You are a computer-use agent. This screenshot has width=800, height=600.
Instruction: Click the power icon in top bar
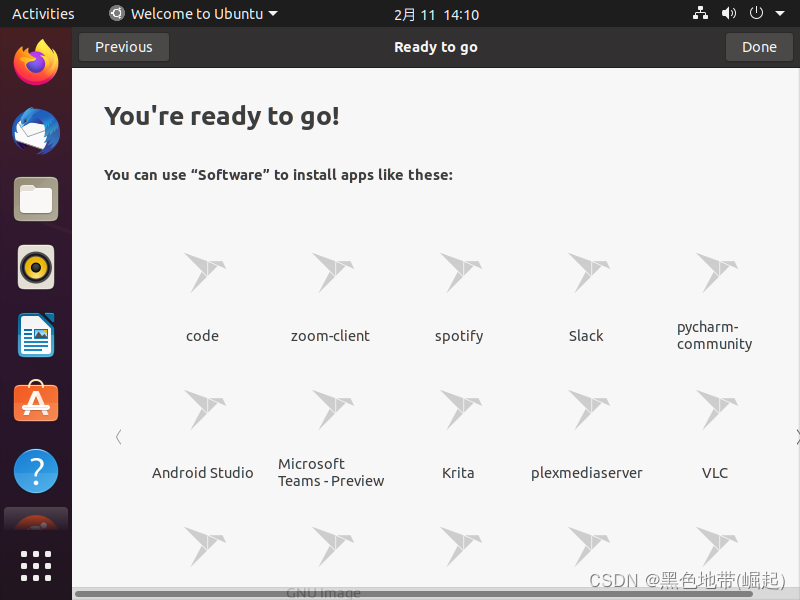(756, 13)
